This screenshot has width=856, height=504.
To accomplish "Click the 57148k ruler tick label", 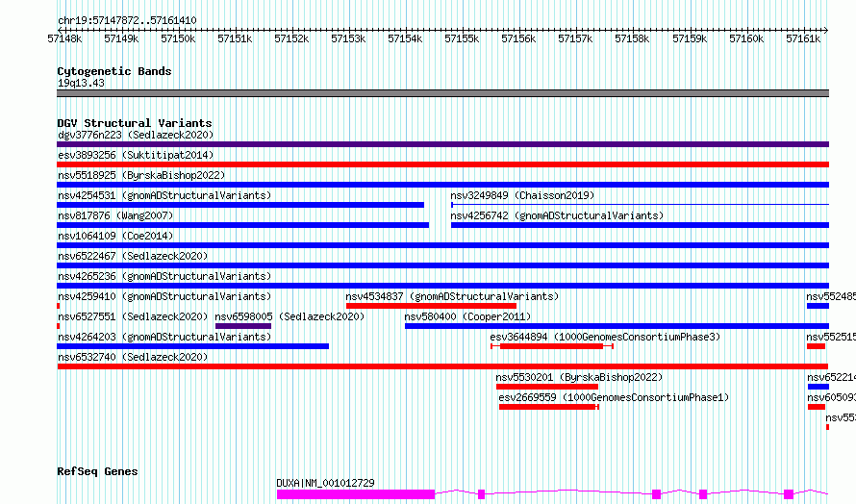I will (64, 38).
